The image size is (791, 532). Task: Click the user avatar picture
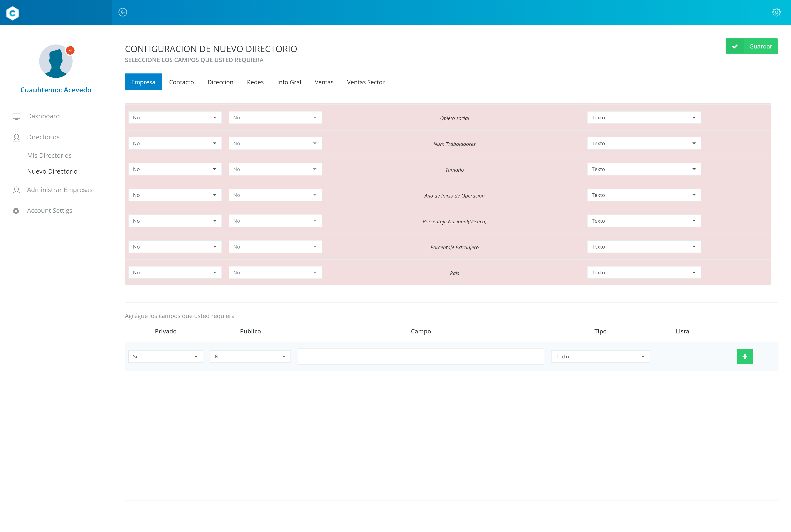pos(56,61)
